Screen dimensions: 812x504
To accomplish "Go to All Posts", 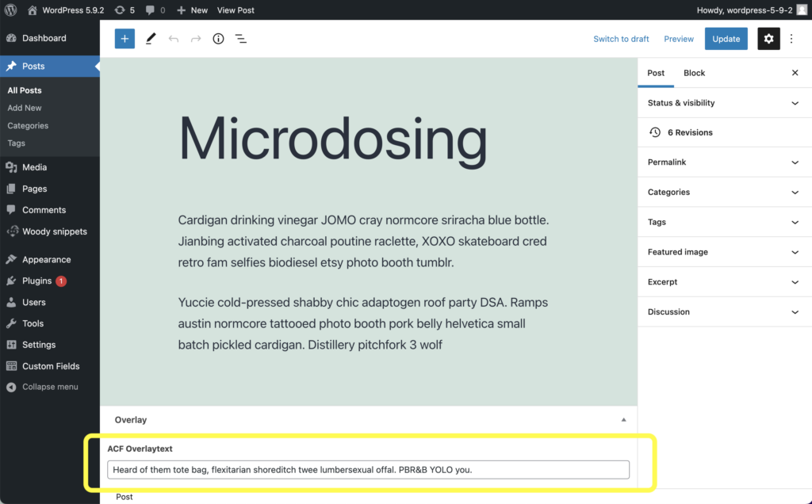I will tap(25, 90).
